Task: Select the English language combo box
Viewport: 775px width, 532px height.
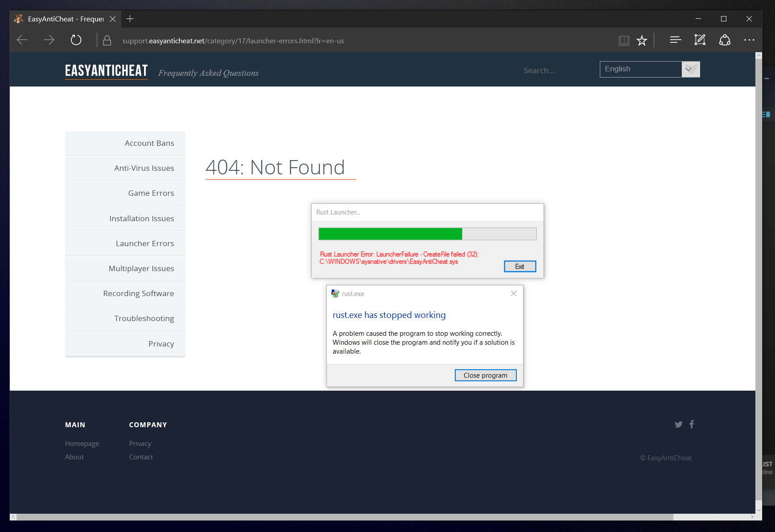Action: (650, 69)
